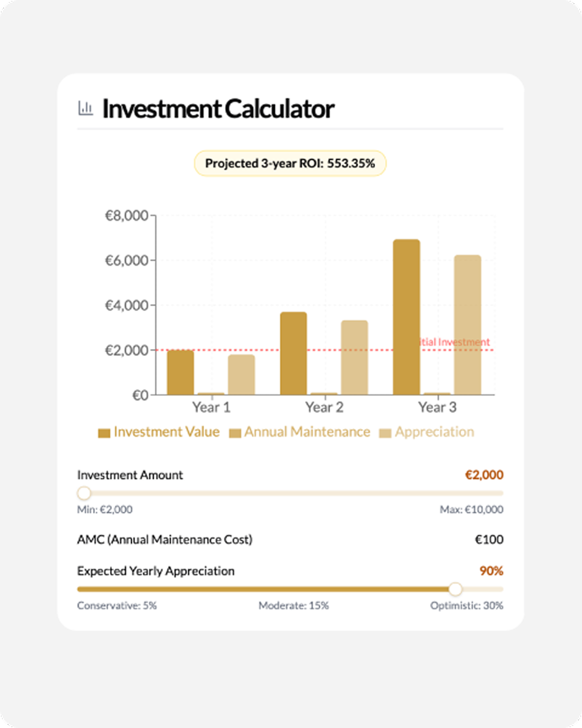Click the Appreciation legend label
Screen dimensions: 582x728
tap(434, 432)
